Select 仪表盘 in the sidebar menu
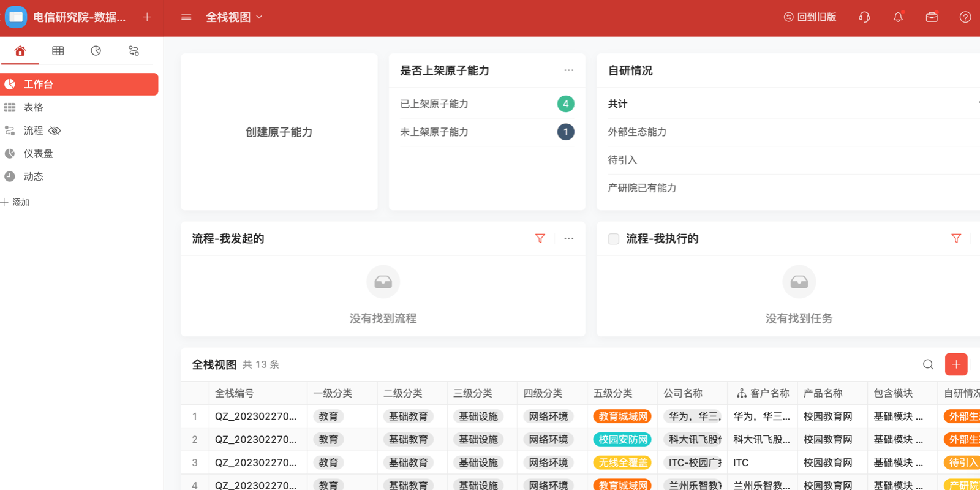The width and height of the screenshot is (980, 490). (x=38, y=154)
